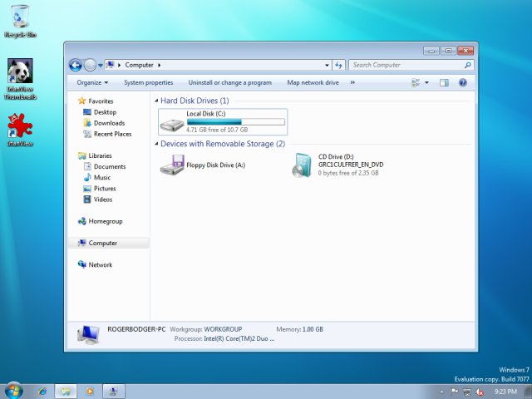Click the Change your view icon
The height and width of the screenshot is (399, 532).
click(x=416, y=82)
